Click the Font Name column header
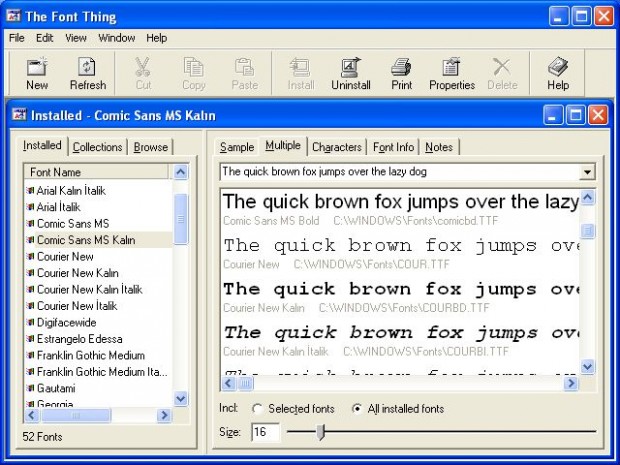Screen dimensions: 620x465 (x=97, y=172)
